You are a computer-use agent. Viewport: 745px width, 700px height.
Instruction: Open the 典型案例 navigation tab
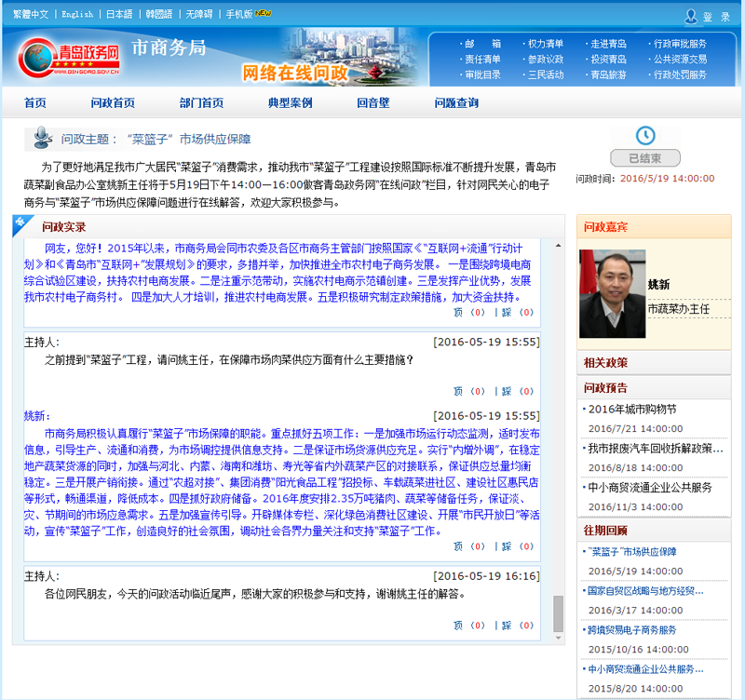click(x=290, y=103)
